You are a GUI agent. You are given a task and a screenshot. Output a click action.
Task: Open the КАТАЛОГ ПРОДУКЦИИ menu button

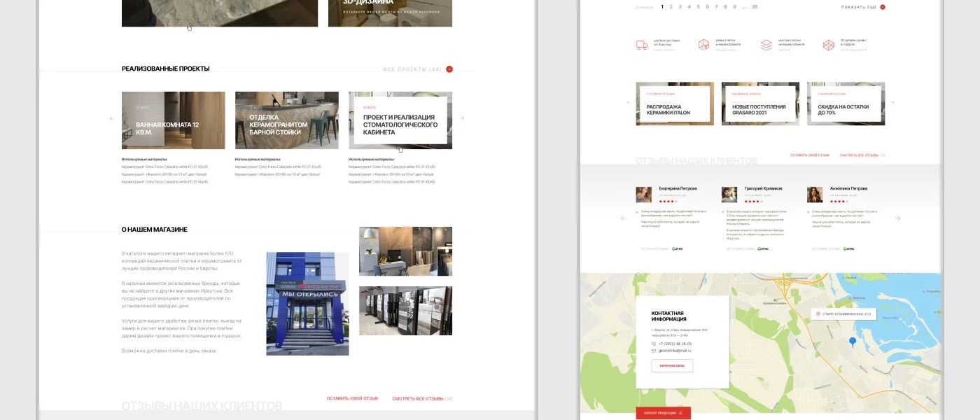[663, 413]
